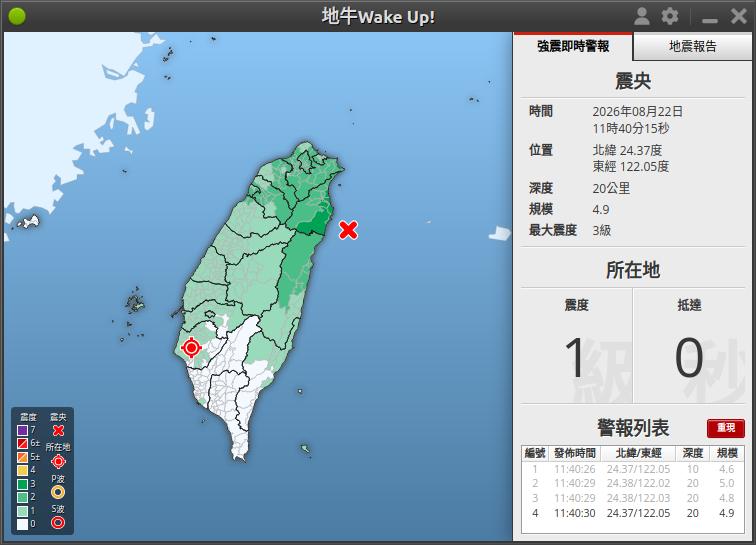The height and width of the screenshot is (545, 756).
Task: Click the red target location marker on map
Action: (191, 347)
